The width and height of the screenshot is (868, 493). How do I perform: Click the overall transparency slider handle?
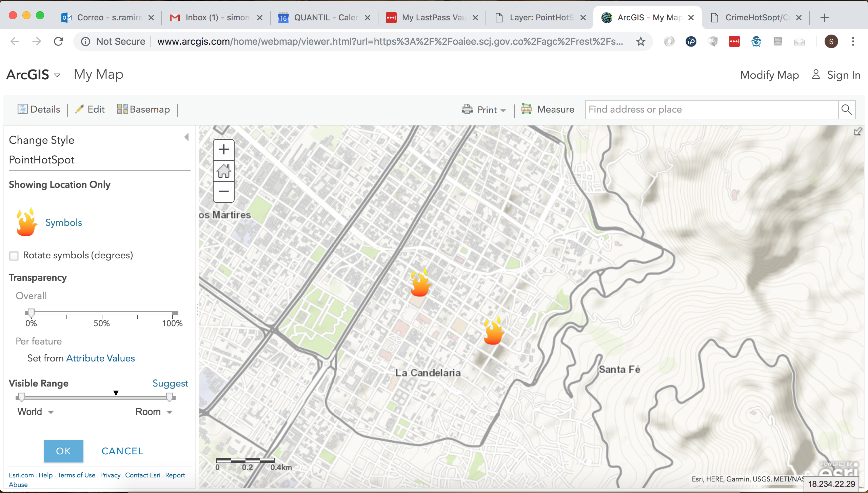tap(31, 313)
